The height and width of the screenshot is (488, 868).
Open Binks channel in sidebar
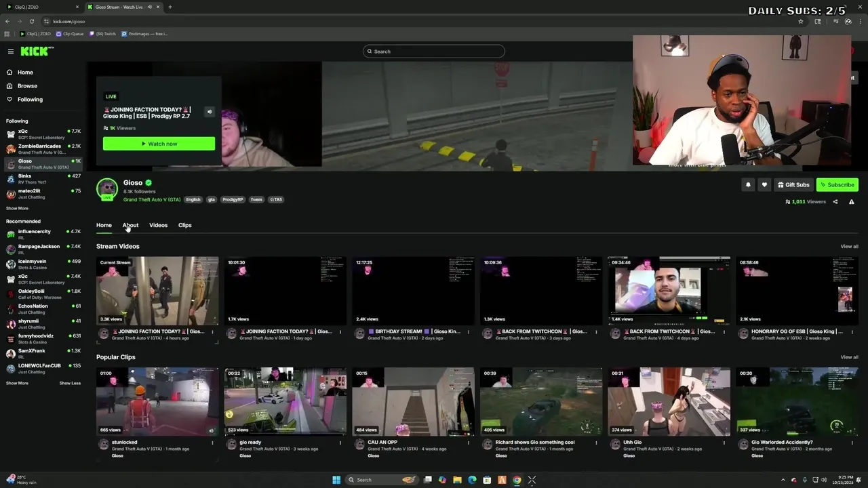point(43,178)
